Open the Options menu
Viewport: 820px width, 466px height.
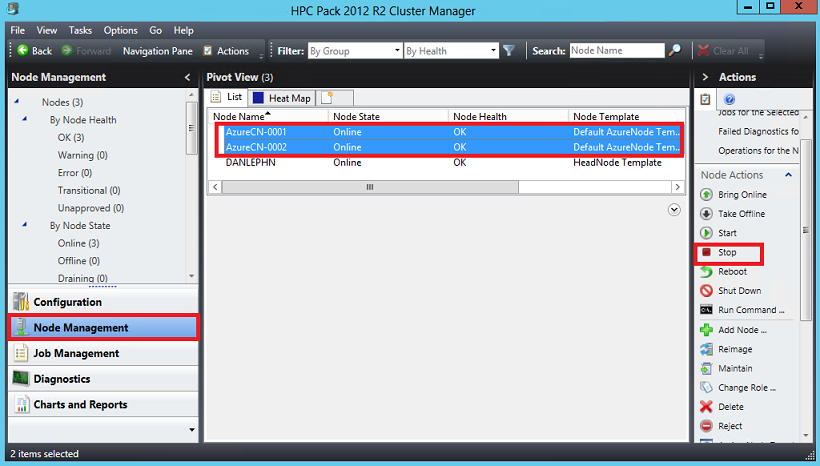[120, 30]
